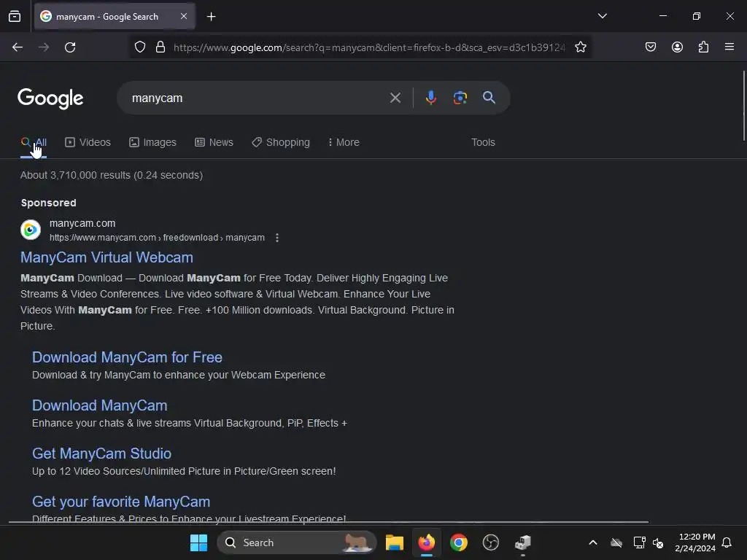Search by image with Lens icon
The height and width of the screenshot is (560, 747).
click(x=460, y=98)
